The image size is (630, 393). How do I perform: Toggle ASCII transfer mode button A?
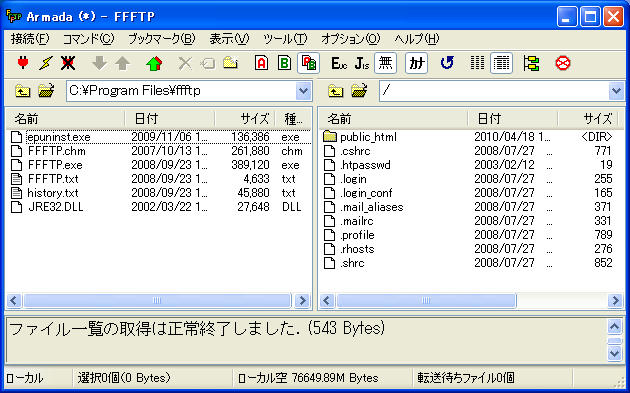tap(261, 63)
